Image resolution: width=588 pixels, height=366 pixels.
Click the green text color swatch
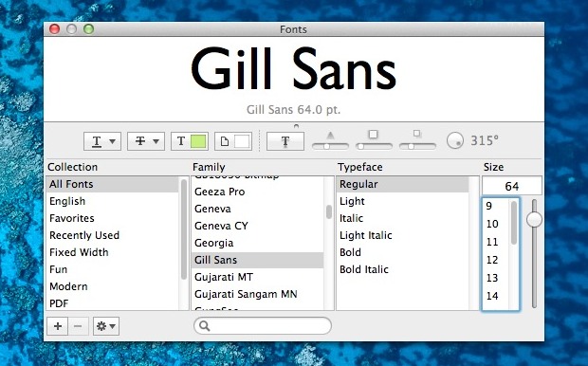click(x=198, y=141)
